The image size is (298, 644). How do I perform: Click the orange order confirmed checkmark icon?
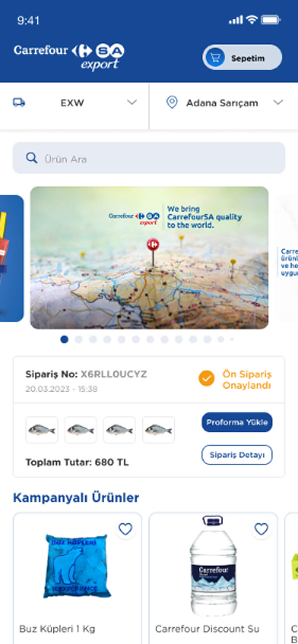coord(206,379)
